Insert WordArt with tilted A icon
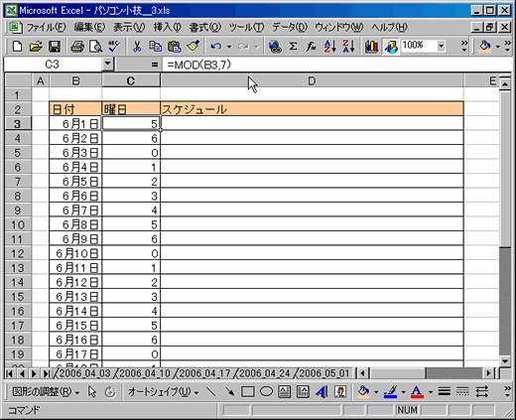 322,392
